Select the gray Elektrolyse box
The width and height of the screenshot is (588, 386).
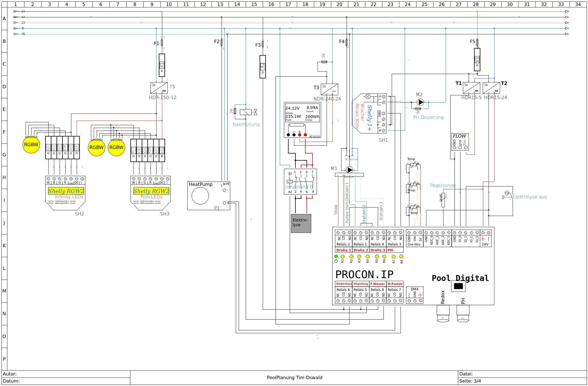[301, 224]
